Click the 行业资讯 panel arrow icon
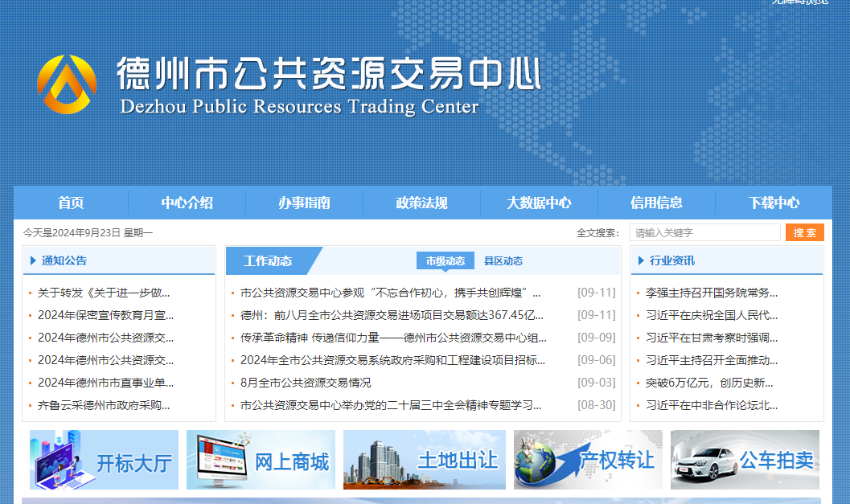Image resolution: width=850 pixels, height=504 pixels. click(x=639, y=260)
